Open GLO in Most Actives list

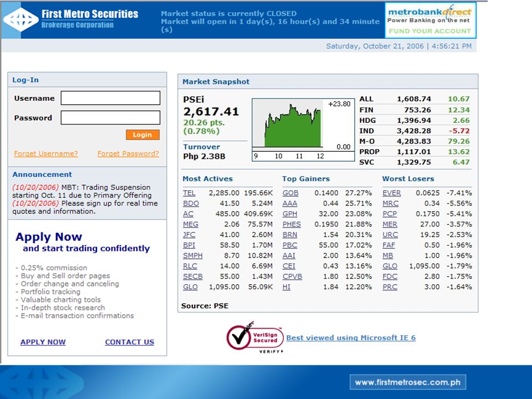click(190, 287)
